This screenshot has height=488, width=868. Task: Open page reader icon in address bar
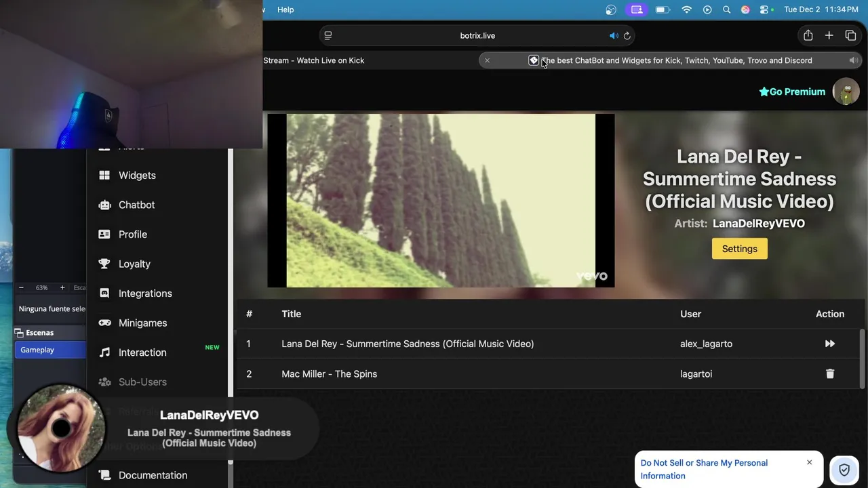pyautogui.click(x=328, y=35)
